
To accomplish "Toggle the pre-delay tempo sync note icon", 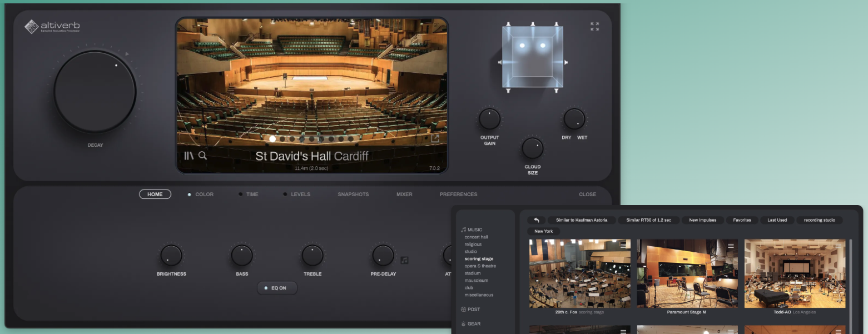I will [x=404, y=260].
